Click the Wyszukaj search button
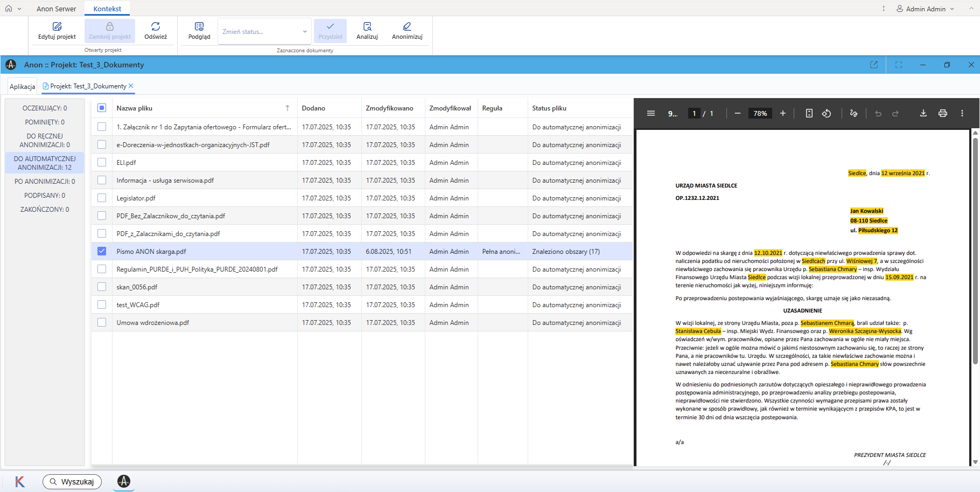 coord(72,482)
